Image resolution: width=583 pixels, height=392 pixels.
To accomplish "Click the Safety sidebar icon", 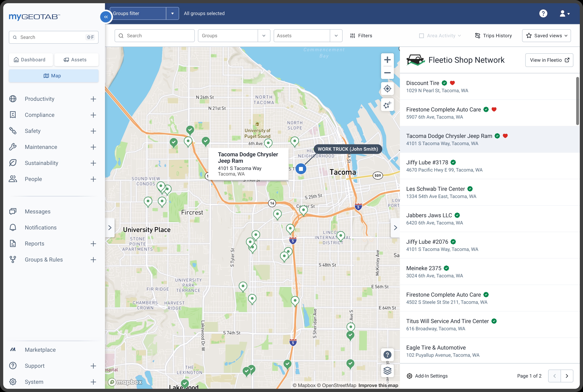I will pos(13,131).
